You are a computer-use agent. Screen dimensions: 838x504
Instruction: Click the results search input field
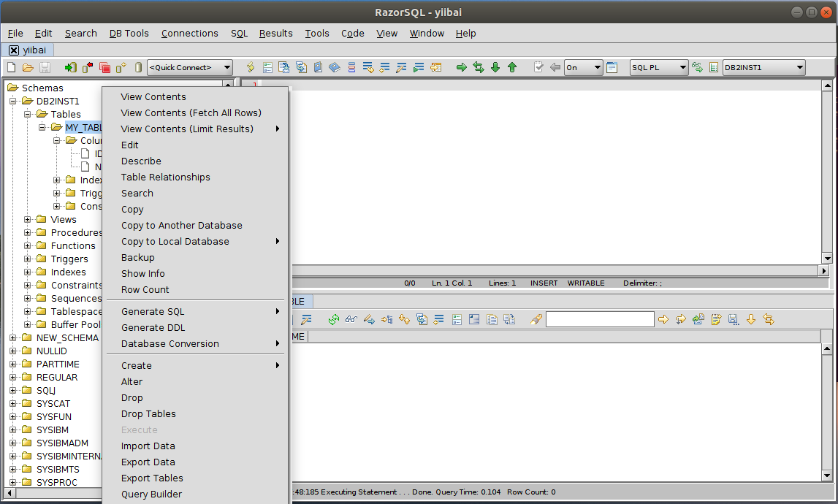pyautogui.click(x=600, y=320)
